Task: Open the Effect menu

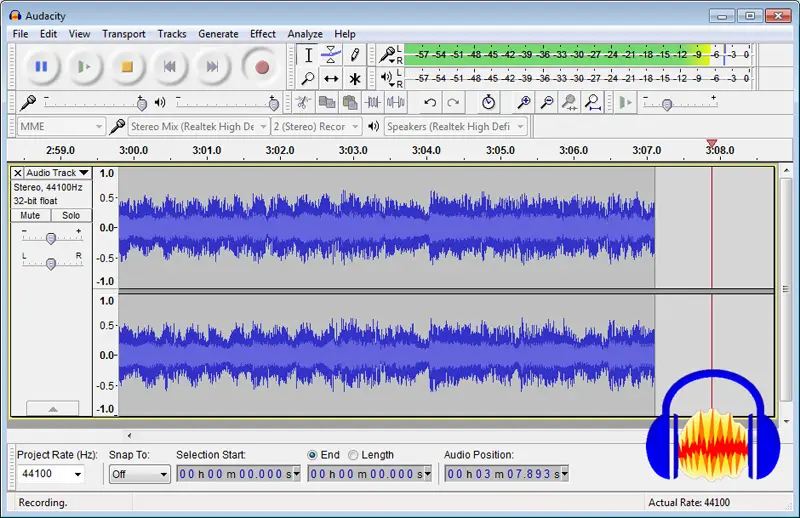Action: click(x=263, y=34)
